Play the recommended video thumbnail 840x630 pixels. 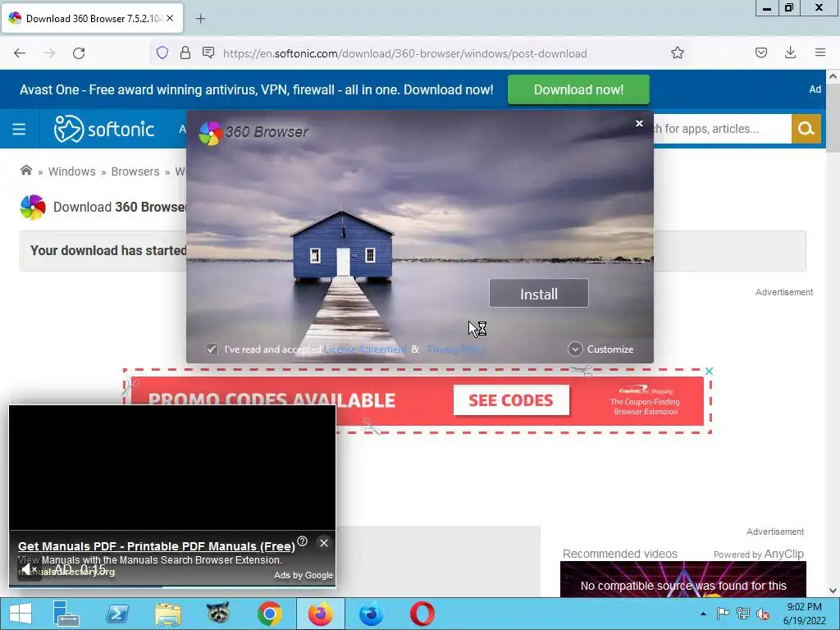(683, 579)
